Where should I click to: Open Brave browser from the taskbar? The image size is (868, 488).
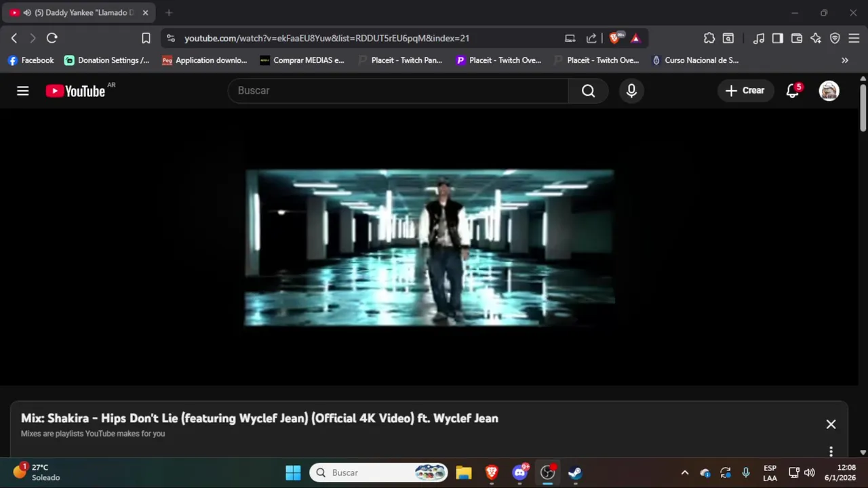[492, 472]
